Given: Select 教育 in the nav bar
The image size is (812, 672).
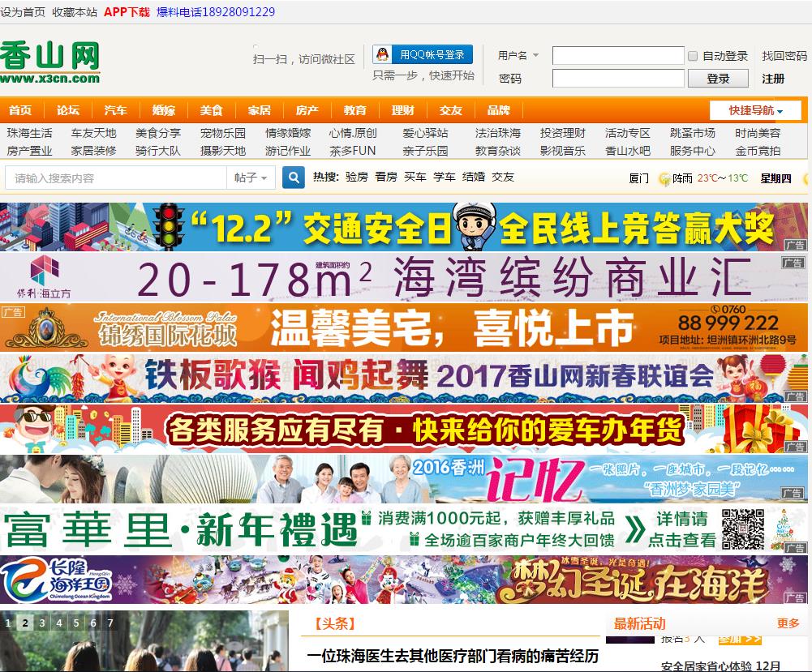Looking at the screenshot, I should (354, 110).
